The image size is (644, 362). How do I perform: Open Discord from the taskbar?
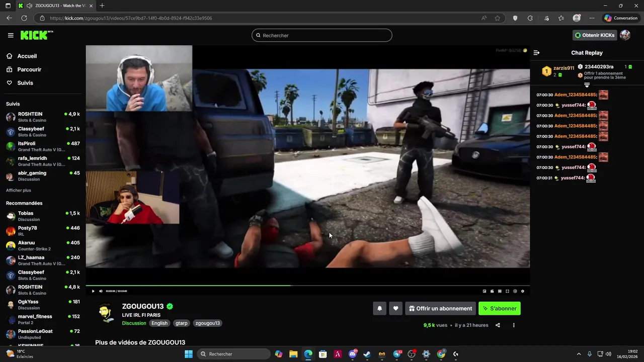[x=353, y=354]
